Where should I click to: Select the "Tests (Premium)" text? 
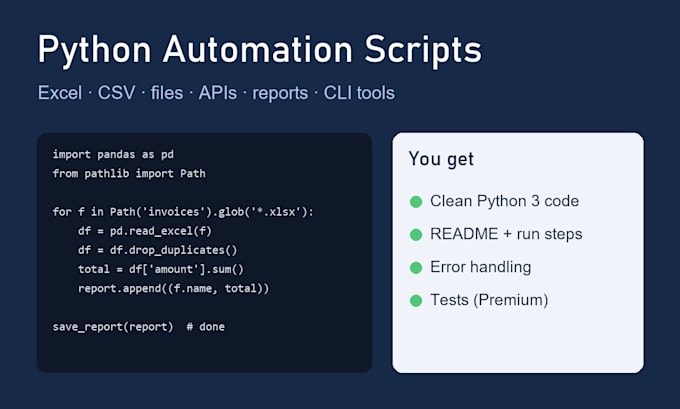point(489,300)
